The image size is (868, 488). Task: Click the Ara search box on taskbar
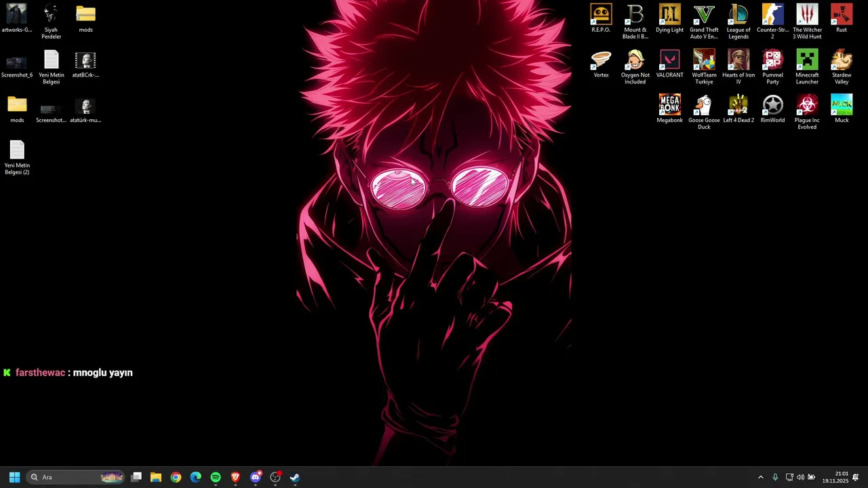[76, 477]
